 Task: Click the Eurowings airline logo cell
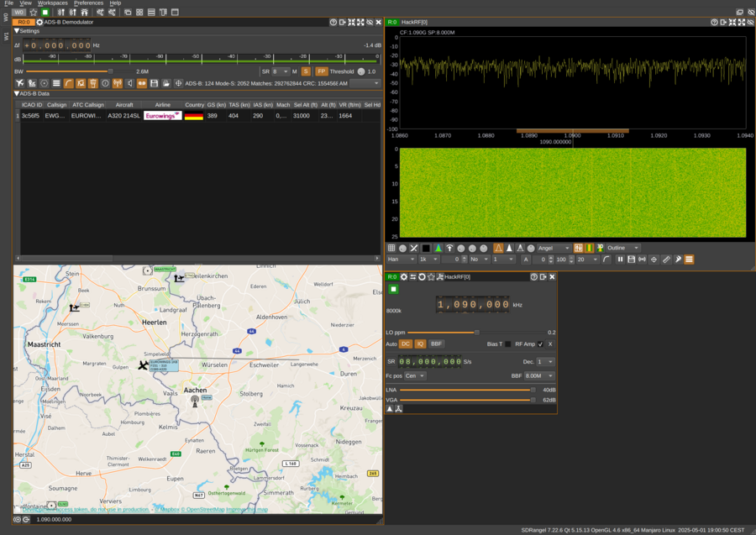point(163,116)
